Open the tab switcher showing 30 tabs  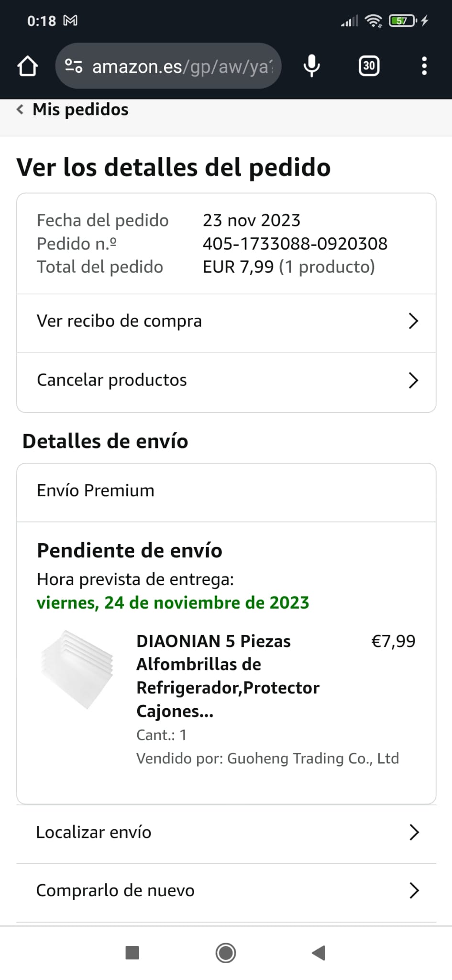(x=369, y=66)
